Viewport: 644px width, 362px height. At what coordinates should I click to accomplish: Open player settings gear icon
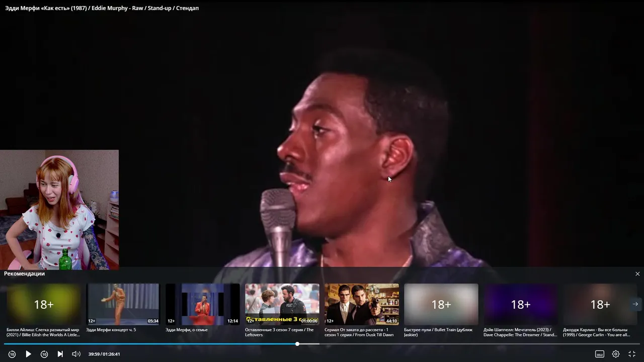tap(616, 354)
